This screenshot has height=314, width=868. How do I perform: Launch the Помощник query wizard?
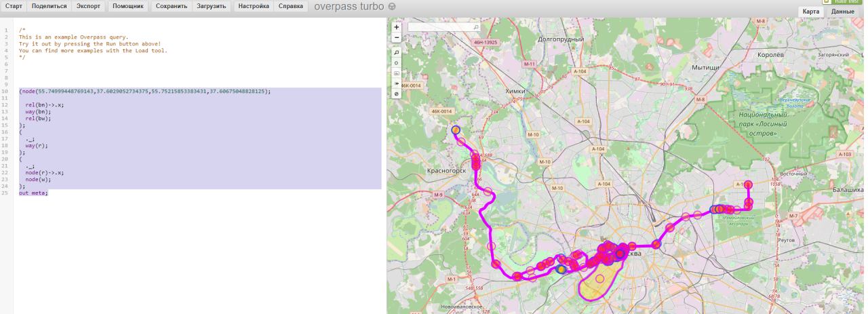[128, 5]
